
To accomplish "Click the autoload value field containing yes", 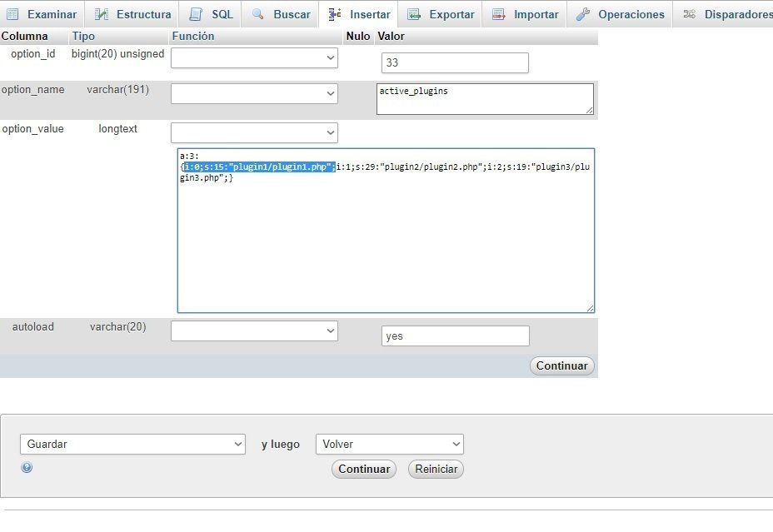I will (x=455, y=336).
